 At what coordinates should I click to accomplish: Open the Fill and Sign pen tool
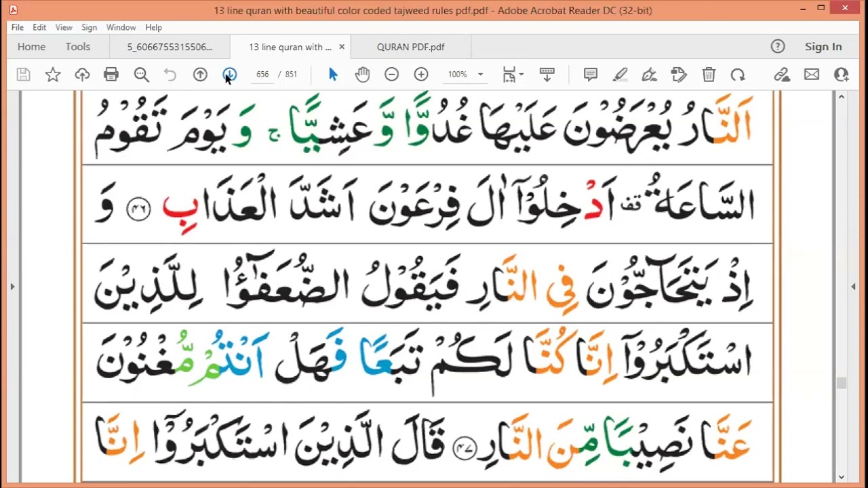click(x=650, y=75)
